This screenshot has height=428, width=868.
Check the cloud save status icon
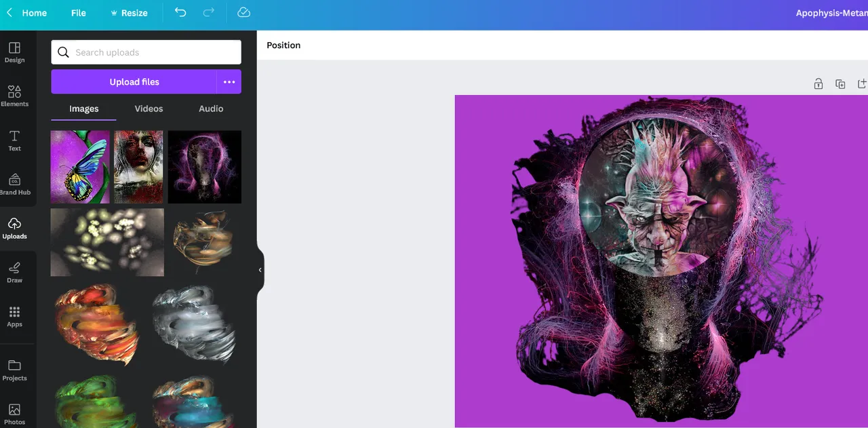pyautogui.click(x=244, y=12)
